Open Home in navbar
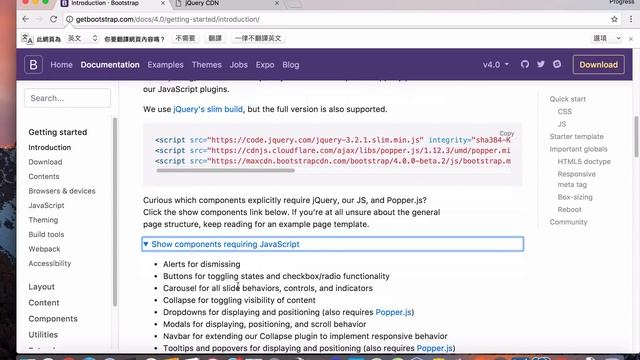 pyautogui.click(x=61, y=64)
